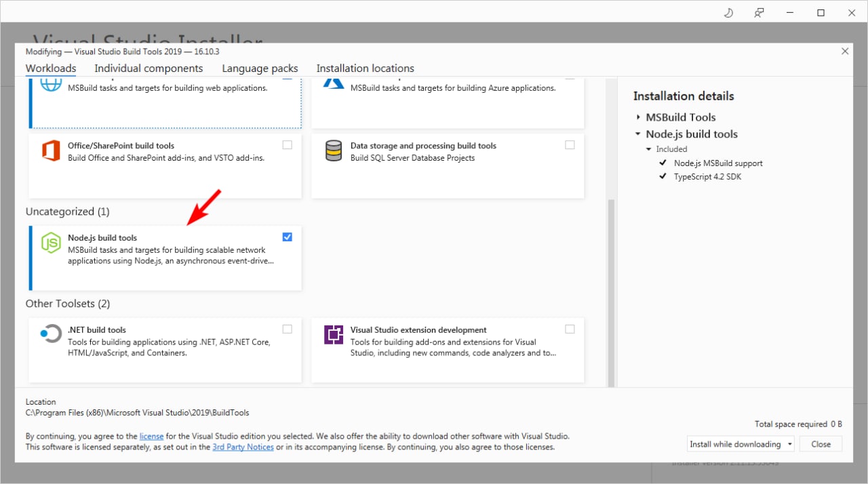Click Total space required 0 B text
Image resolution: width=868 pixels, height=484 pixels.
point(798,424)
